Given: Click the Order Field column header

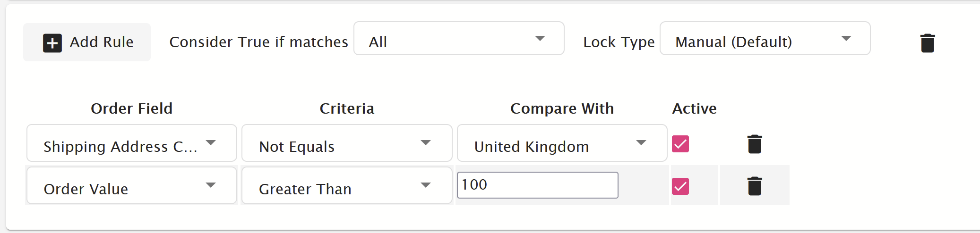Looking at the screenshot, I should [132, 108].
